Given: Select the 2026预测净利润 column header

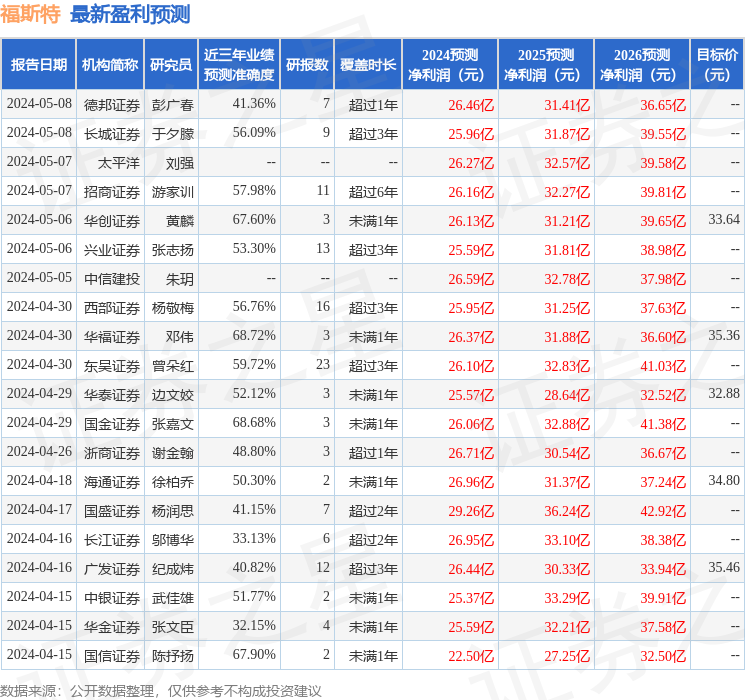Looking at the screenshot, I should (642, 65).
